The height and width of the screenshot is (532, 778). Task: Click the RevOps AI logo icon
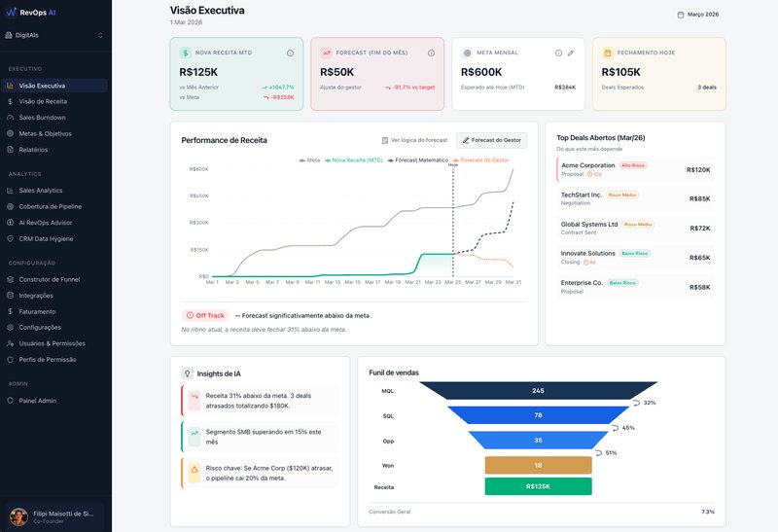coord(12,12)
